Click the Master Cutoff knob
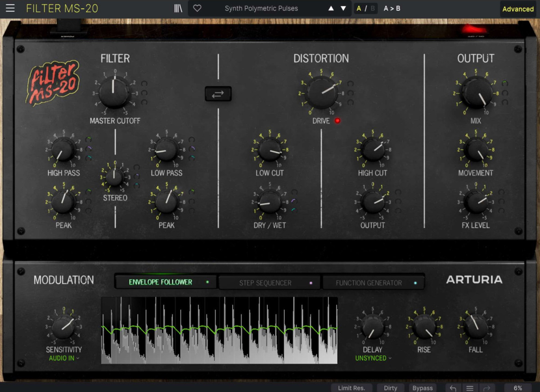The height and width of the screenshot is (392, 540). tap(114, 93)
